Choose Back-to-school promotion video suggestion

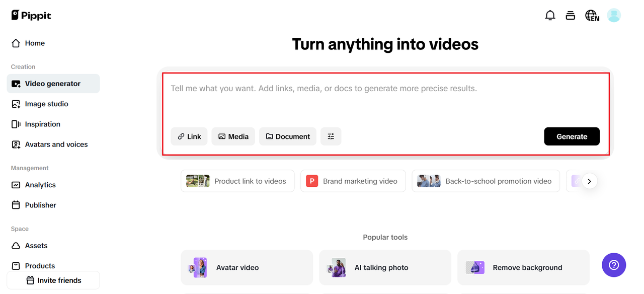486,181
